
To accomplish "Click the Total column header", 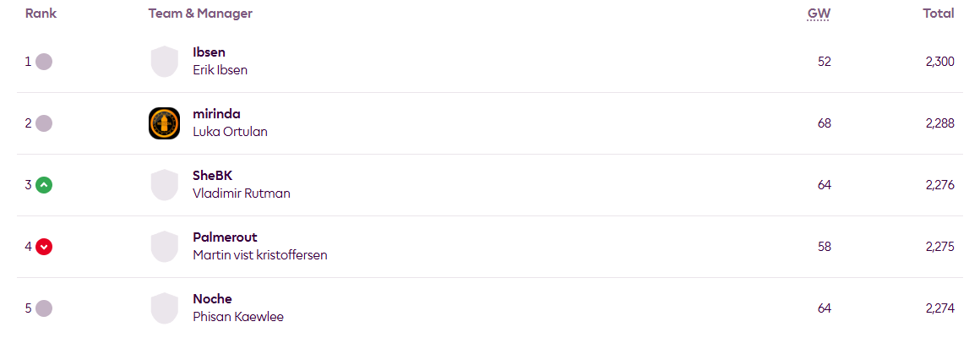I will tap(938, 14).
